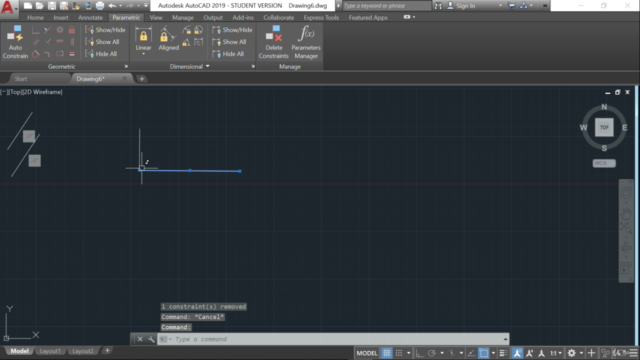Click Hide All in the Geometric panel
Viewport: 640px width, 360px height.
(101, 54)
